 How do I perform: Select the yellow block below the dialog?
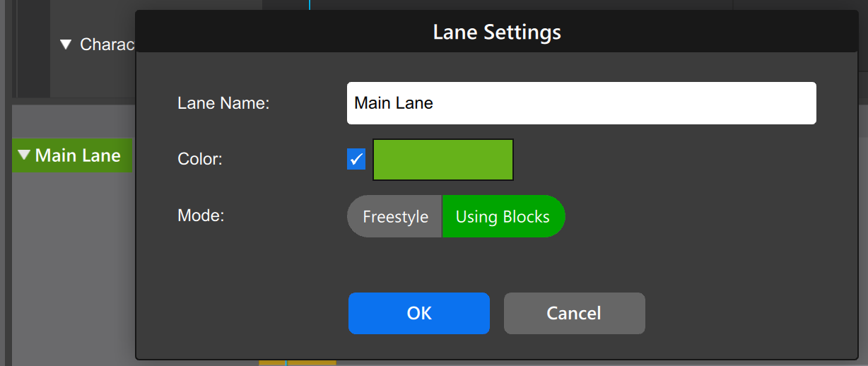(272, 362)
